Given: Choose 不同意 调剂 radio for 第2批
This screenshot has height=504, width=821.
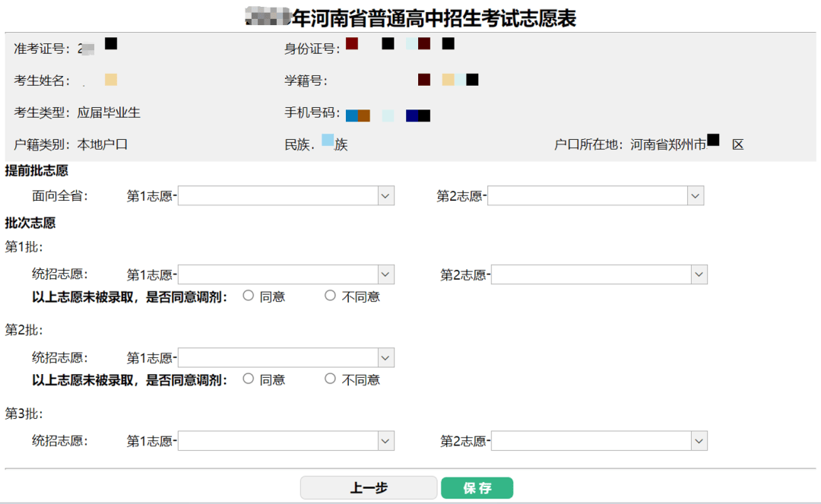Looking at the screenshot, I should 330,379.
